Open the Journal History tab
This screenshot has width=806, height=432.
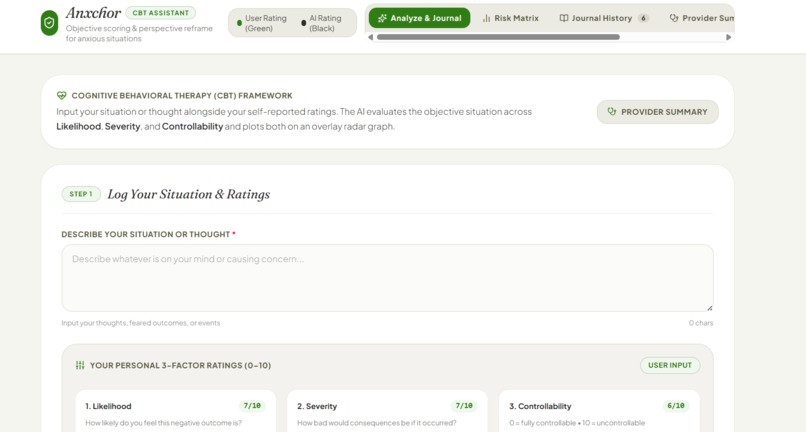(604, 18)
